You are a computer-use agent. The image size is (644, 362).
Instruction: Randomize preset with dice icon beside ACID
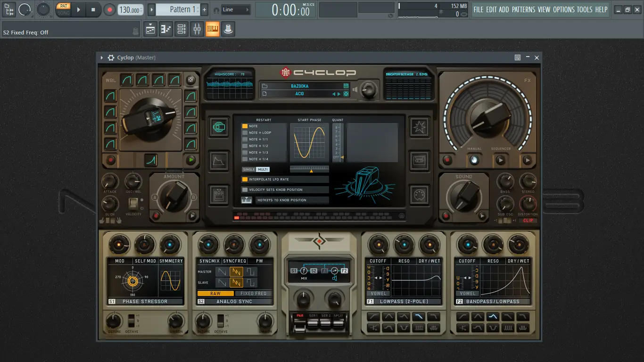(346, 94)
